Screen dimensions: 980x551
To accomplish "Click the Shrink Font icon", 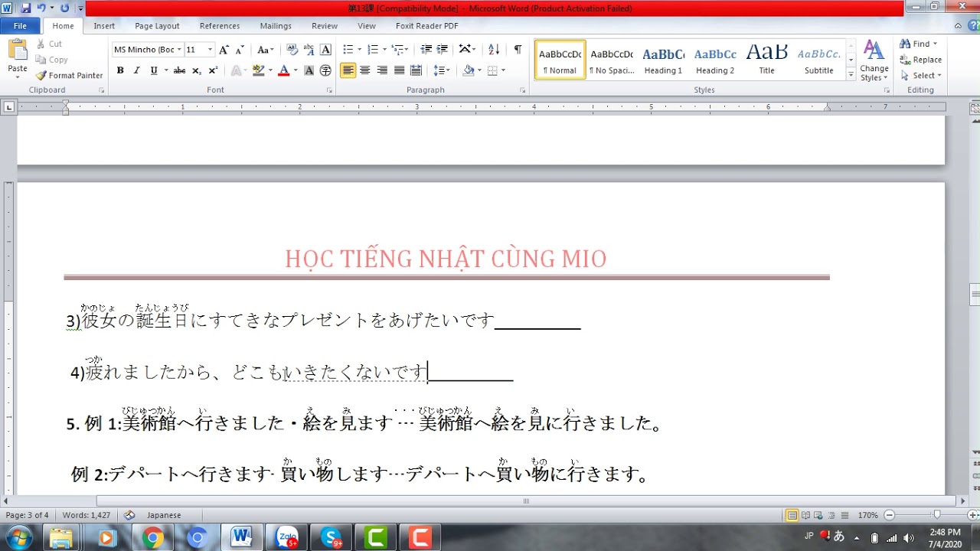I will tap(239, 50).
